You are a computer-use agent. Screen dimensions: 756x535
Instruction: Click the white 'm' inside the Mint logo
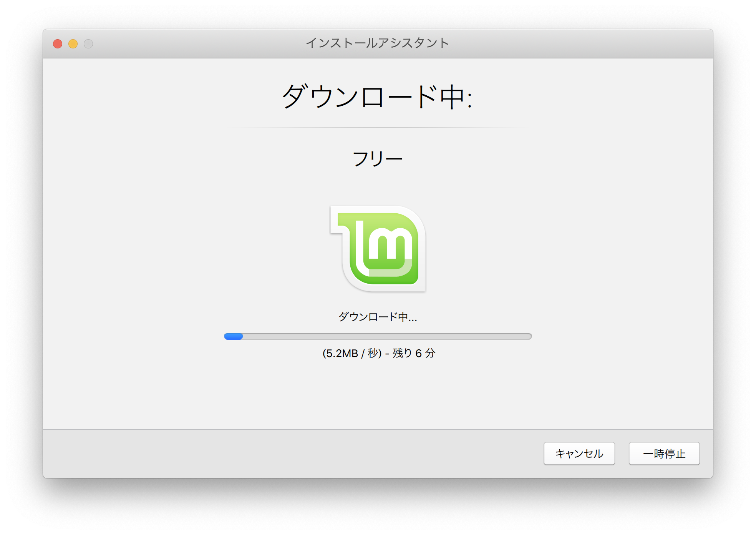tap(391, 246)
